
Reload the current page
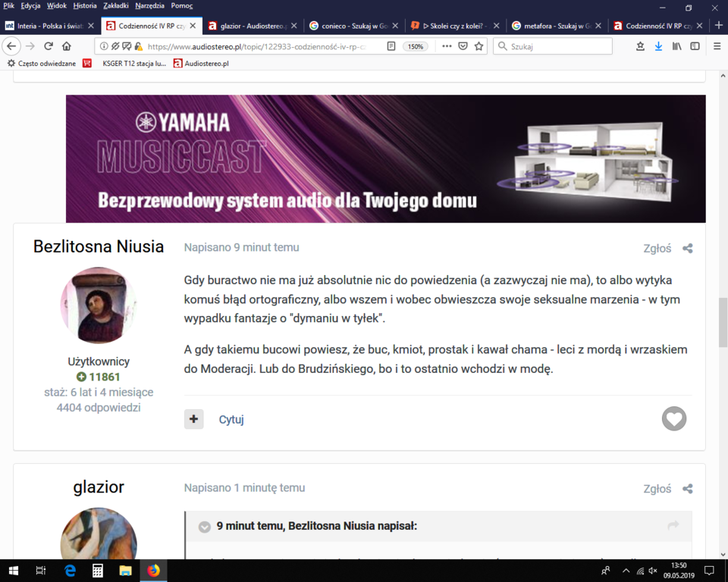point(49,46)
